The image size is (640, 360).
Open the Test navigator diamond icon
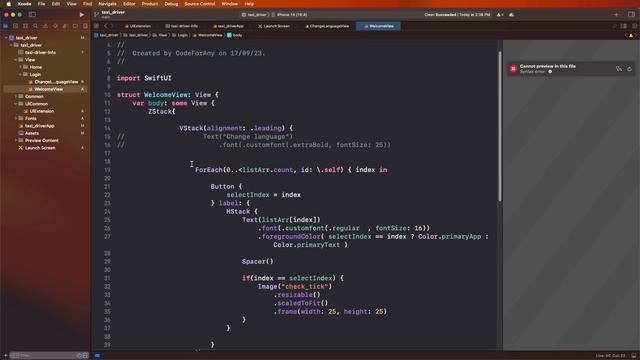[55, 26]
